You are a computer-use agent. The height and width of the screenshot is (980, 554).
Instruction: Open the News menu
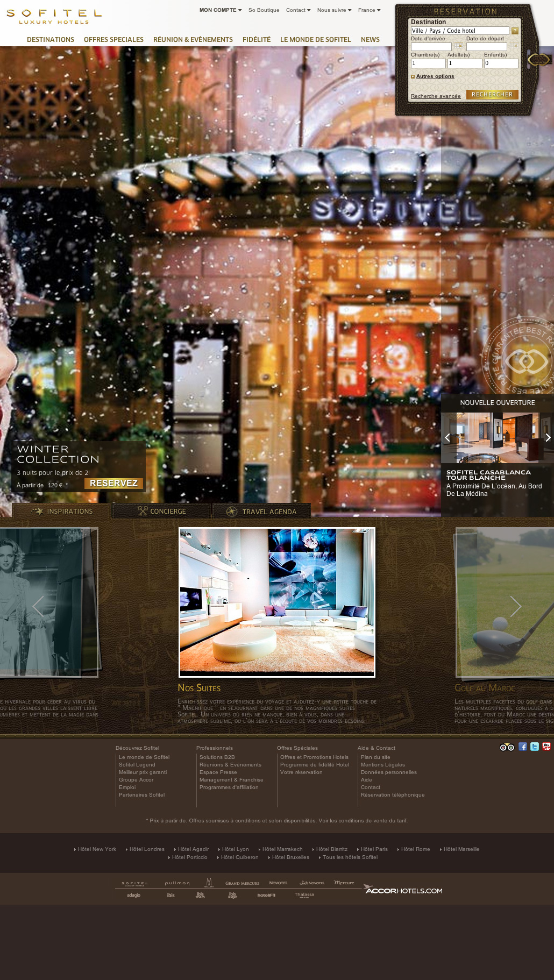click(370, 40)
